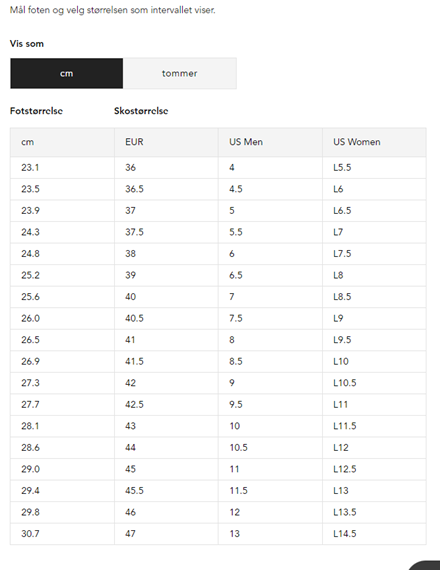The height and width of the screenshot is (570, 440).
Task: Select the 26.5 cm foot size cell
Action: coord(62,340)
